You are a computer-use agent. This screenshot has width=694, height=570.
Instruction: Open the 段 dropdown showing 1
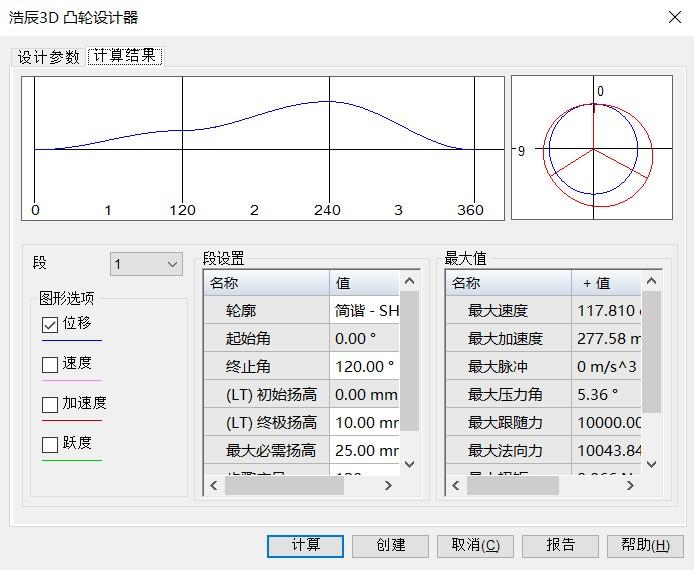(147, 264)
